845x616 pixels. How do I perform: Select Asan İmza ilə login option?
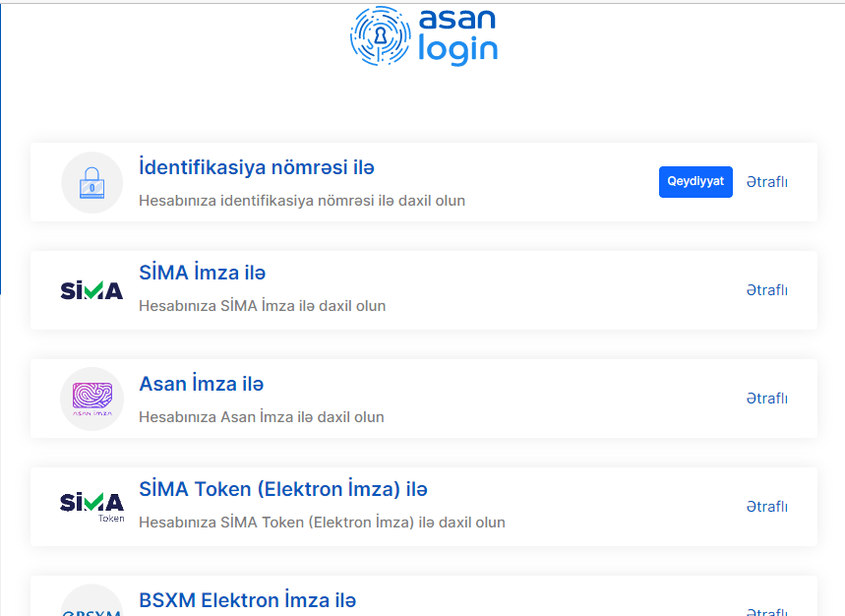(x=202, y=384)
